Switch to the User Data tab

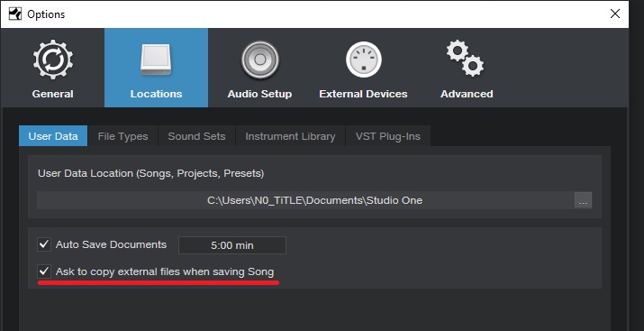coord(53,136)
